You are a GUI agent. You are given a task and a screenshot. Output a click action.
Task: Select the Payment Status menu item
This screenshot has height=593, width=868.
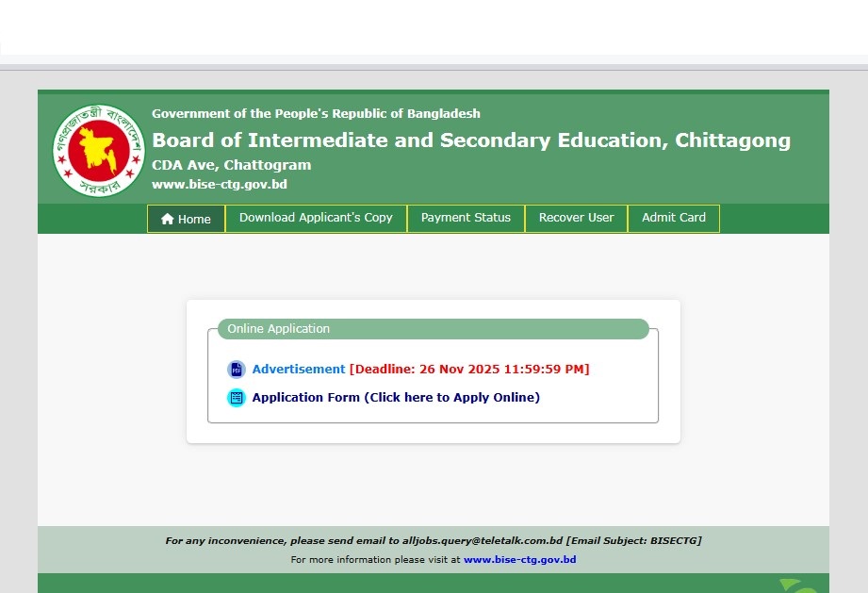tap(466, 218)
